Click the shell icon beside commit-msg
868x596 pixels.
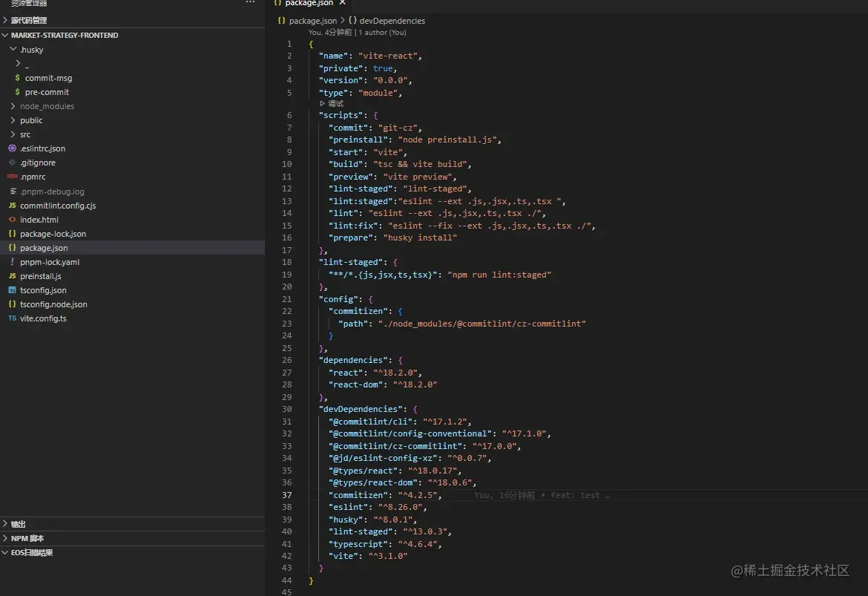pos(17,77)
